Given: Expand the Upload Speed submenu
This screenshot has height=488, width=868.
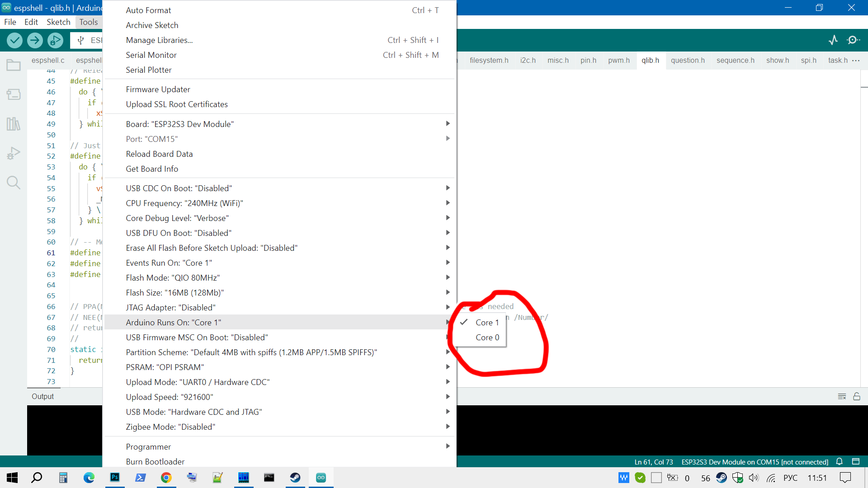Looking at the screenshot, I should click(279, 397).
